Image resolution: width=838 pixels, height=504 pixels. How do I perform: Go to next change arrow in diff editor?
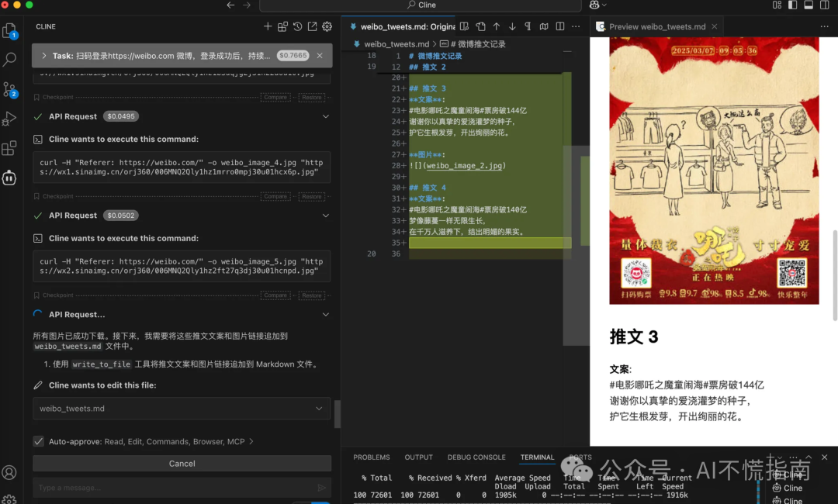click(x=512, y=26)
